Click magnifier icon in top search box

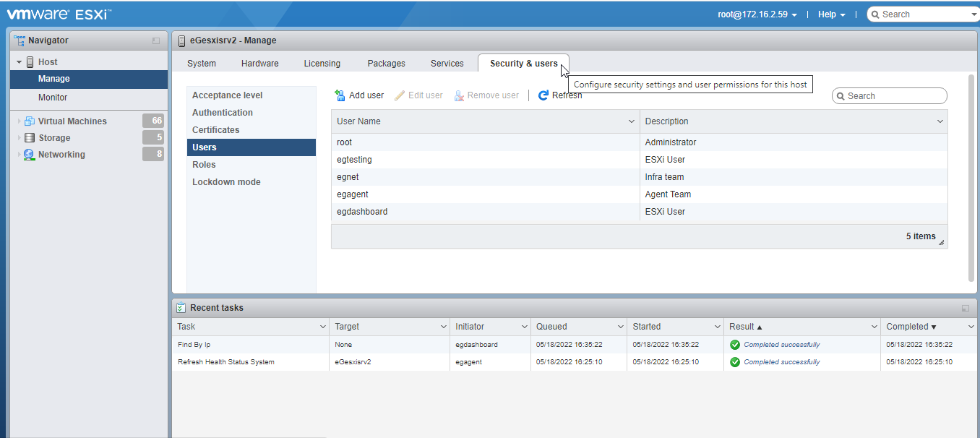pyautogui.click(x=875, y=14)
